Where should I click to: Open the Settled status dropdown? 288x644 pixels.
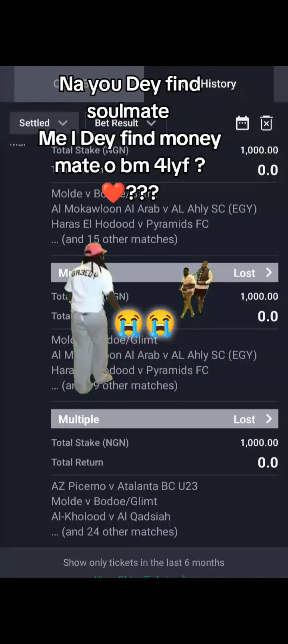(x=42, y=123)
